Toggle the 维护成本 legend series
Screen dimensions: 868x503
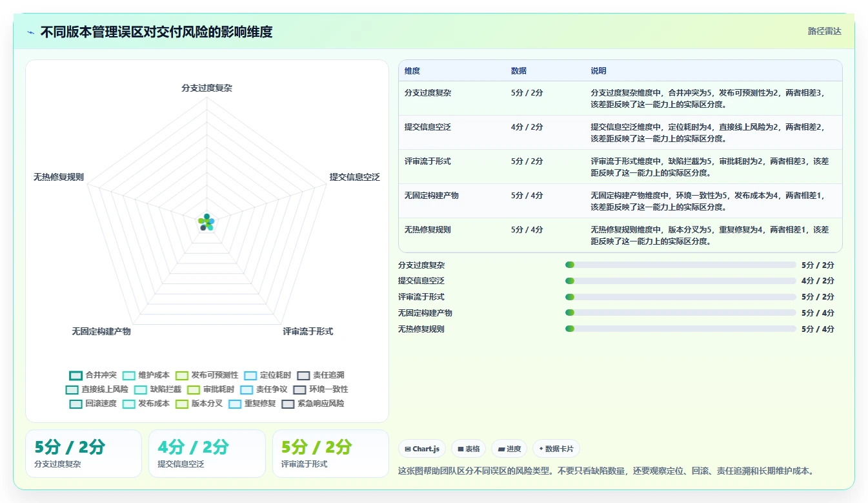tap(146, 375)
